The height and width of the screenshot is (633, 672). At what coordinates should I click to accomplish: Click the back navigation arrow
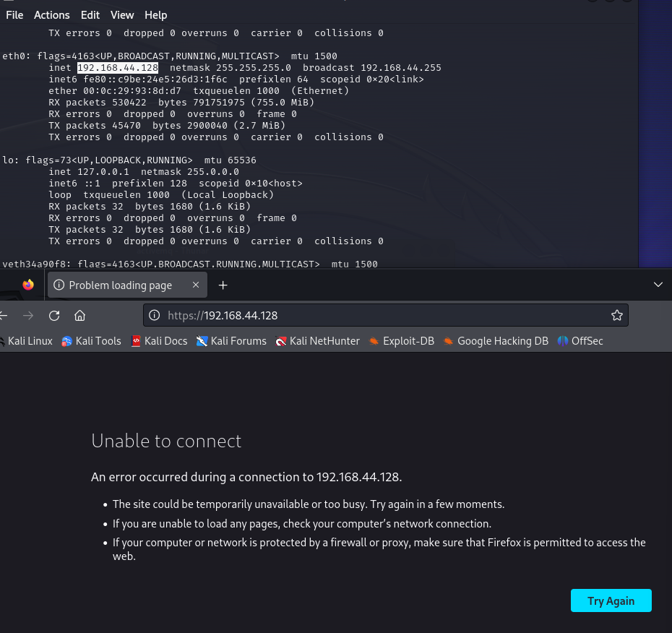[x=6, y=315]
